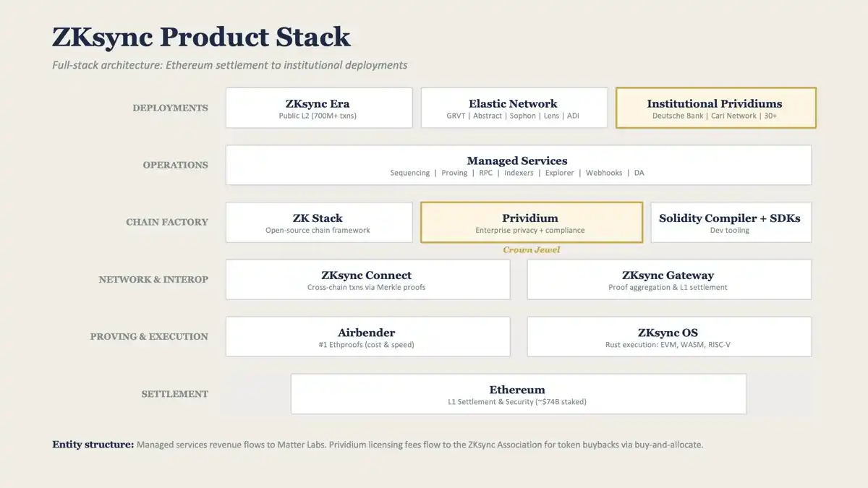
Task: Click the ZKsync Era deployment box
Action: (x=318, y=108)
